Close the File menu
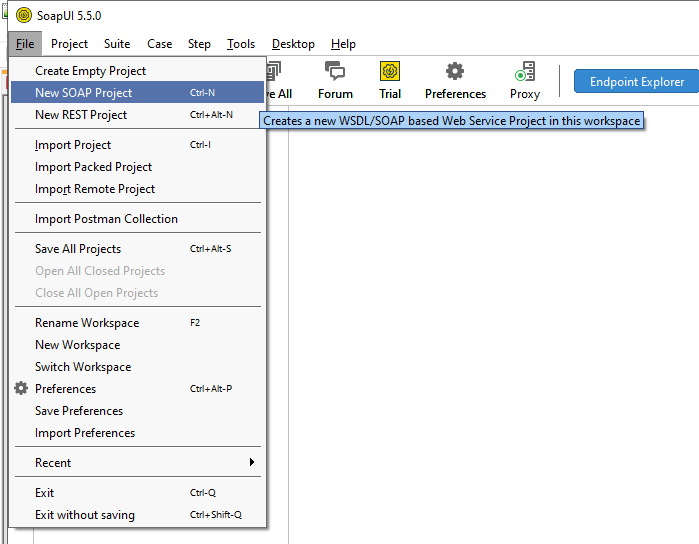Image resolution: width=699 pixels, height=544 pixels. click(25, 44)
